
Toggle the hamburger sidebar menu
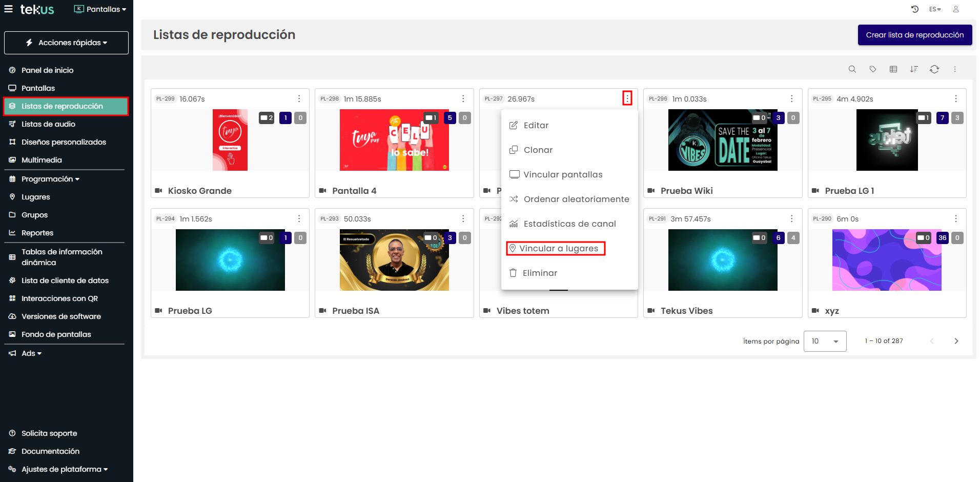point(9,9)
